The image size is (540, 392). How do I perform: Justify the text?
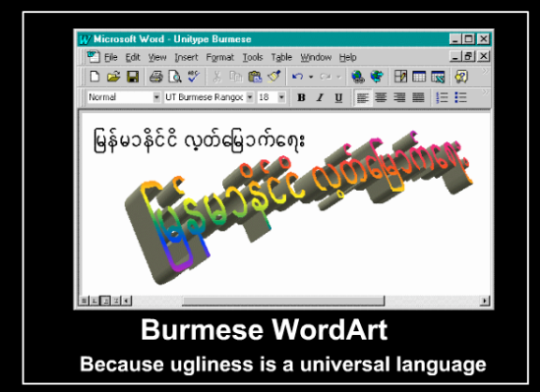pyautogui.click(x=418, y=97)
